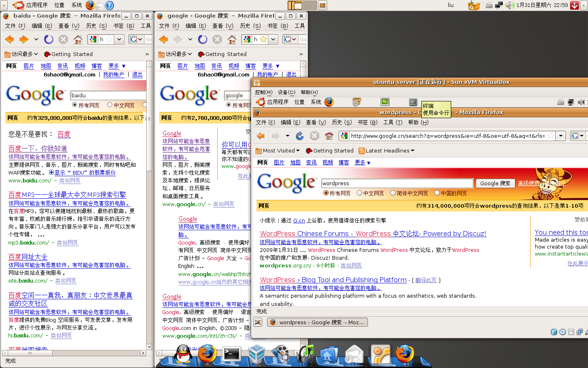This screenshot has width=588, height=368.
Task: Open the film reel multimedia icon in dock
Action: (x=281, y=354)
